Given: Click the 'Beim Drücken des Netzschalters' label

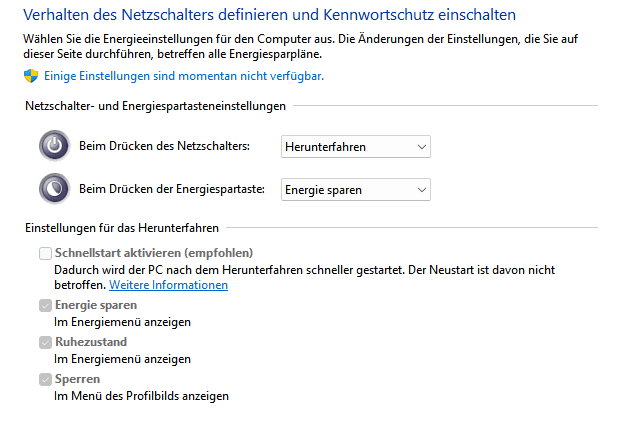Looking at the screenshot, I should 164,146.
